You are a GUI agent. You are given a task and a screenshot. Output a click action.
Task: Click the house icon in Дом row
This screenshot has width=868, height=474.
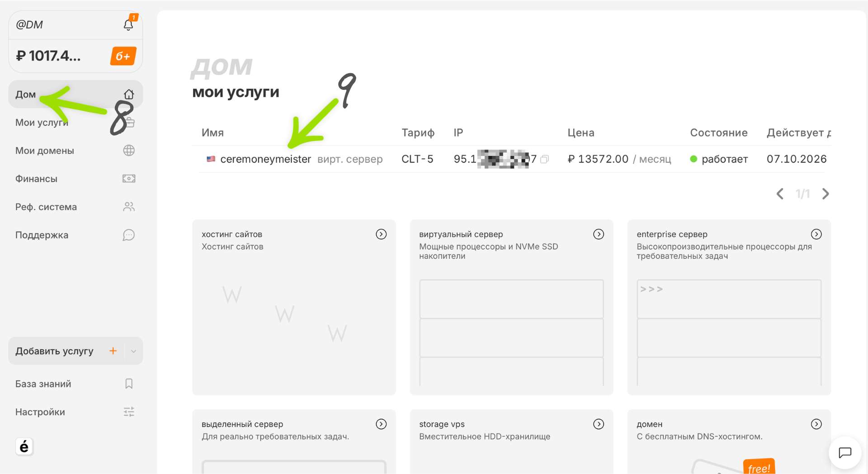(x=129, y=94)
